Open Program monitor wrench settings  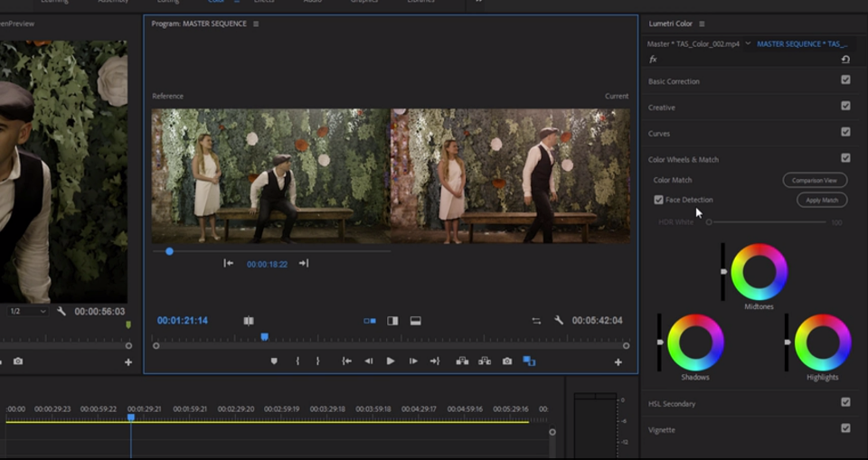(559, 320)
